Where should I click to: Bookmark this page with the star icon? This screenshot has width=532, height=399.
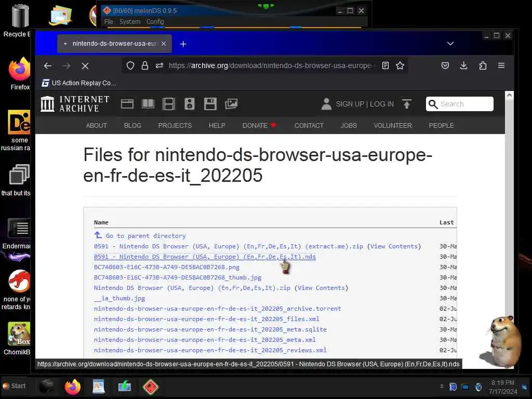tap(400, 65)
